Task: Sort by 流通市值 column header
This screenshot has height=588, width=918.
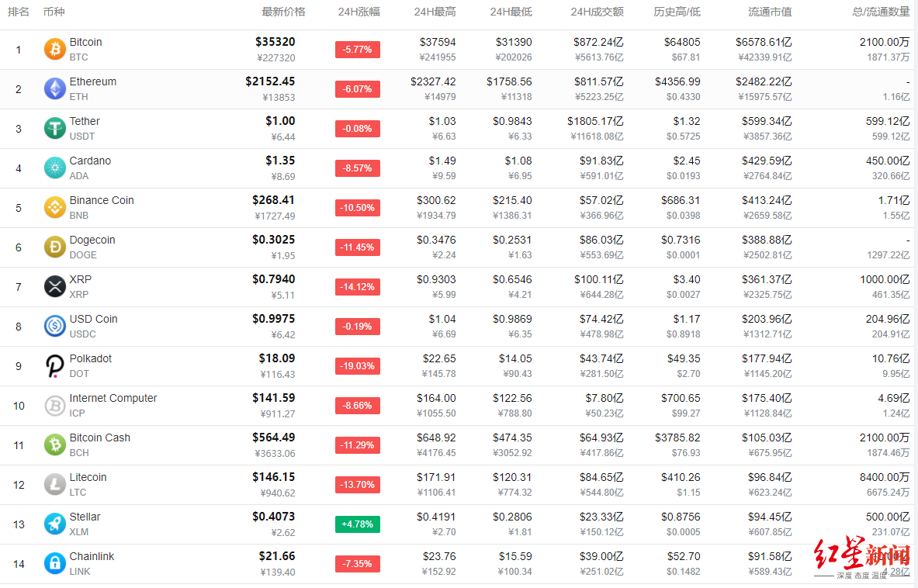Action: [770, 12]
